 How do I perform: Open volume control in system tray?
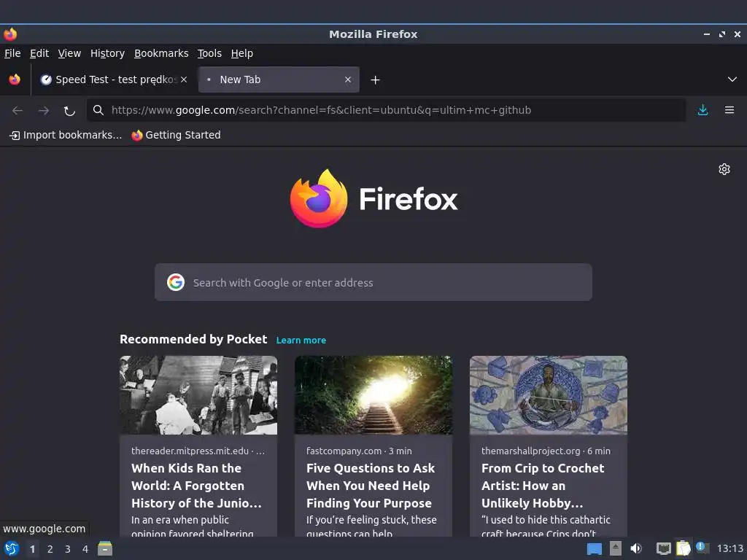coord(636,548)
